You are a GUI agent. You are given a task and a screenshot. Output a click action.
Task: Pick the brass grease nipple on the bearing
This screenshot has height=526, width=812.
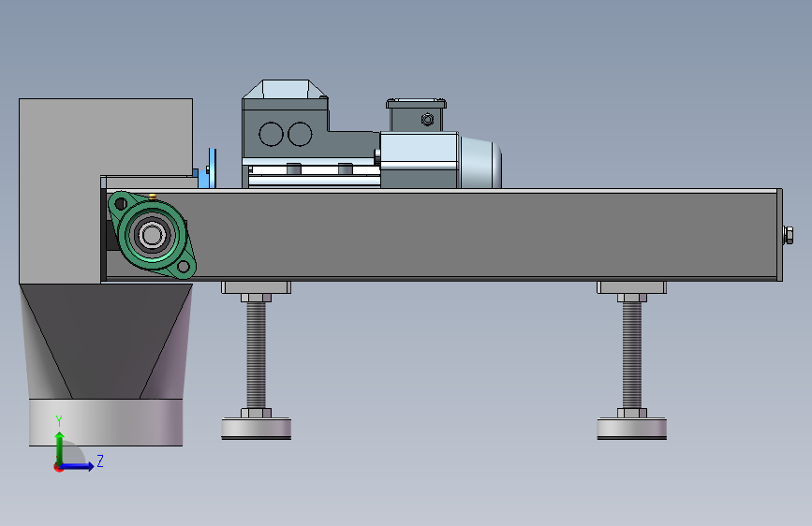coord(153,197)
